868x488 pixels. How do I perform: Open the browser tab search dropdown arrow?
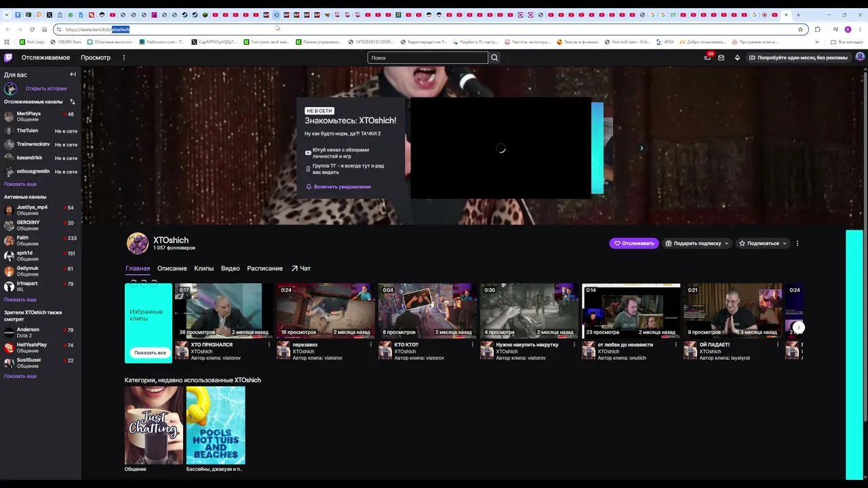click(6, 15)
